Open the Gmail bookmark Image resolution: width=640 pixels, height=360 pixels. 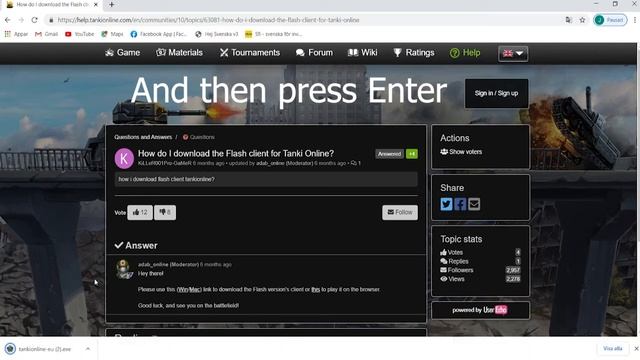pos(47,34)
